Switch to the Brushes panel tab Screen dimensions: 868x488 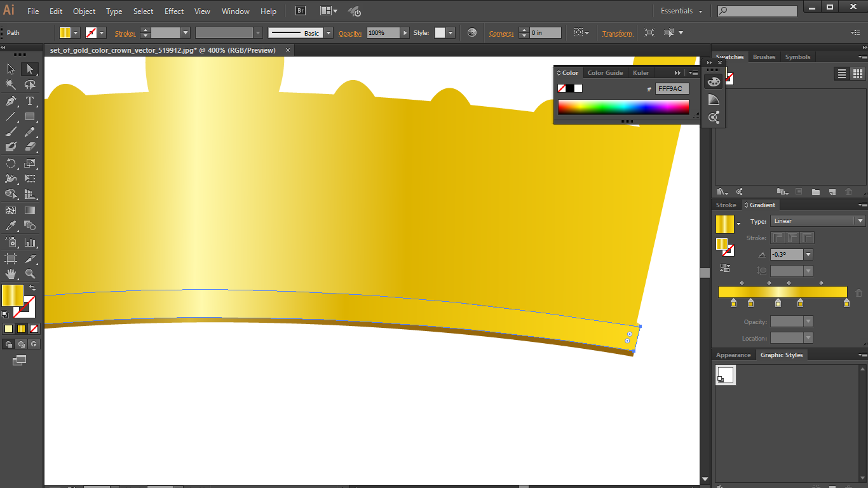point(764,57)
